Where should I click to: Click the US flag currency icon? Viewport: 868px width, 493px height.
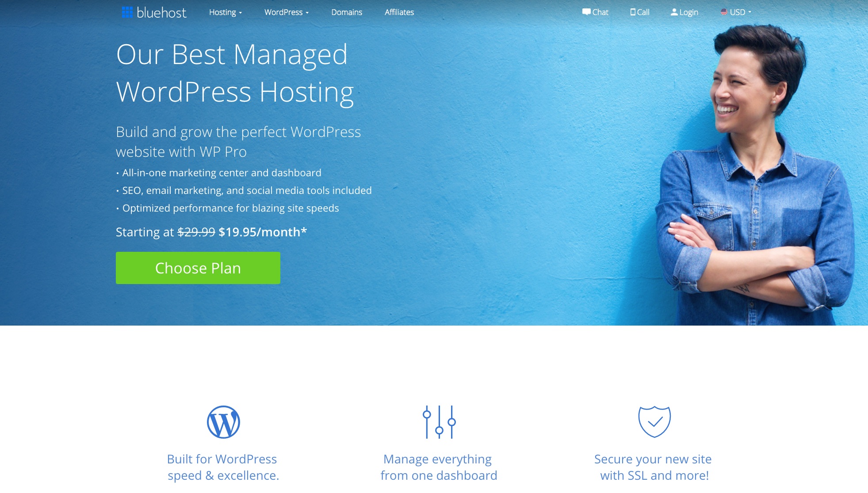pyautogui.click(x=724, y=12)
